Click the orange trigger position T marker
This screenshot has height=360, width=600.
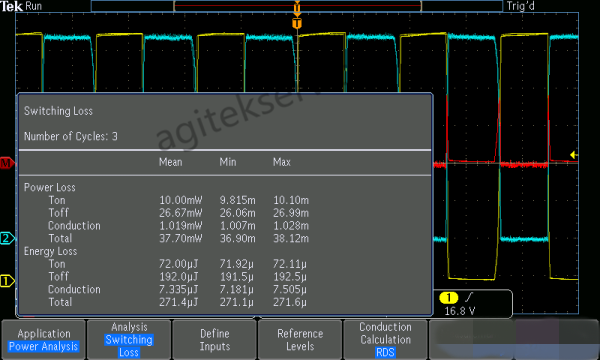(x=297, y=24)
